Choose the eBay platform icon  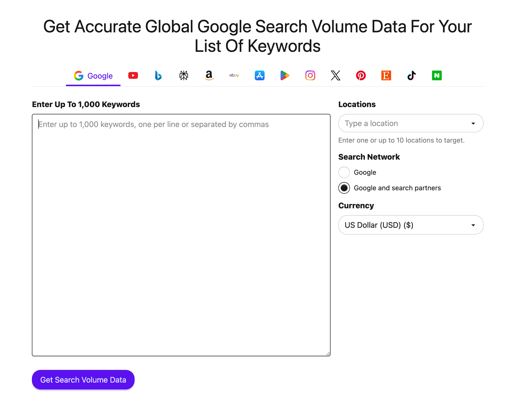[234, 75]
